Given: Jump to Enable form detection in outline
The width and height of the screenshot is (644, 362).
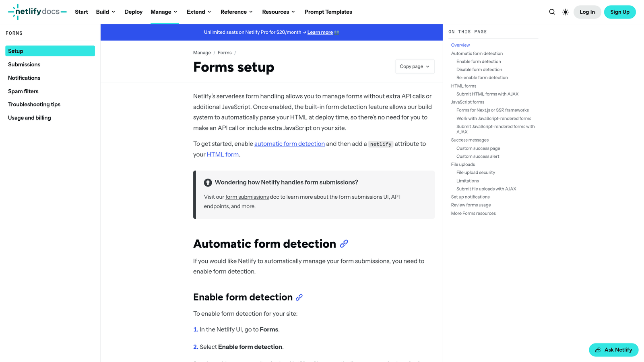Looking at the screenshot, I should 479,62.
